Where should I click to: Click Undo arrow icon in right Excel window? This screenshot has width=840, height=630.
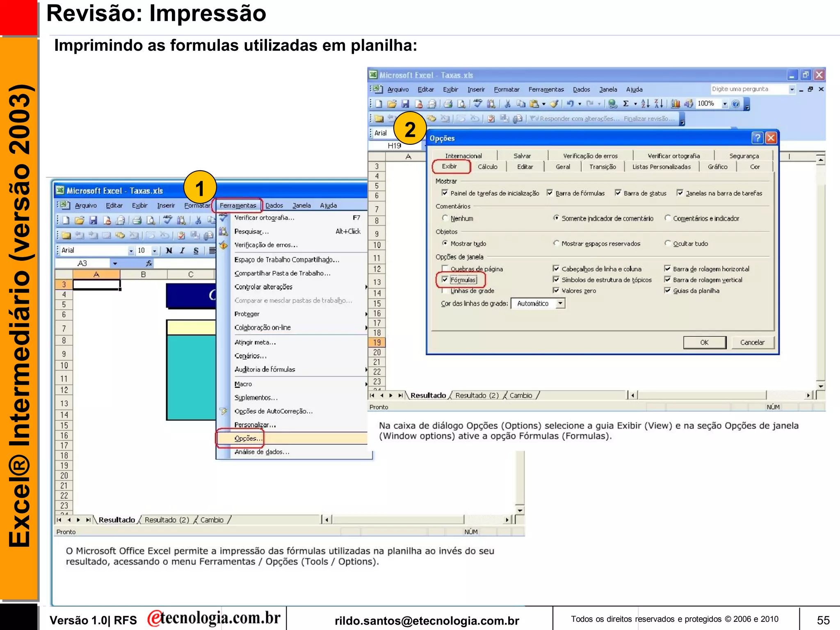pos(571,104)
